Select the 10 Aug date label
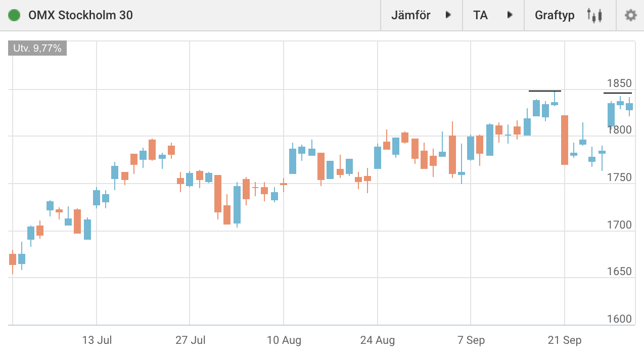644x356 pixels. click(x=284, y=340)
